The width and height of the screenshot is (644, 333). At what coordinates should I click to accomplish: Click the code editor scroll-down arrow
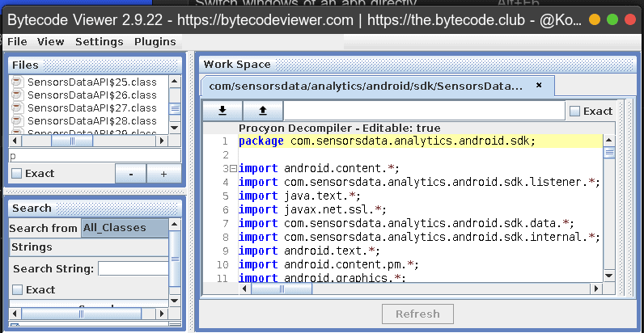tap(609, 276)
